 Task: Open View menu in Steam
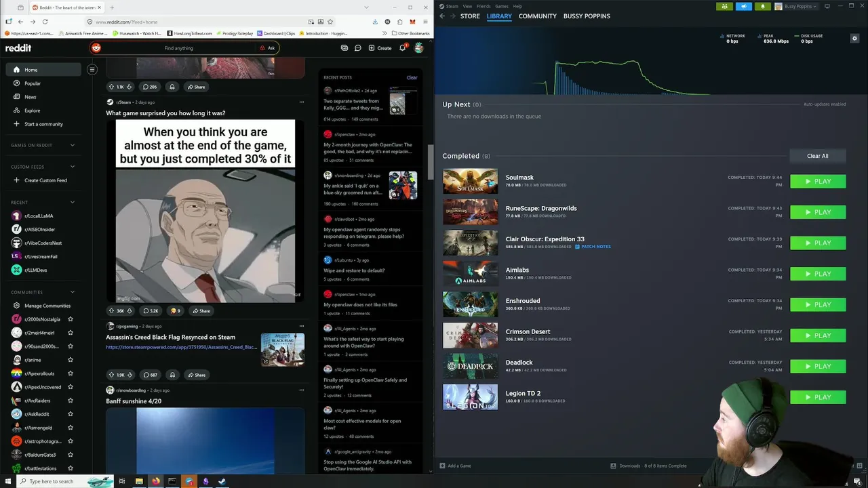tap(467, 6)
